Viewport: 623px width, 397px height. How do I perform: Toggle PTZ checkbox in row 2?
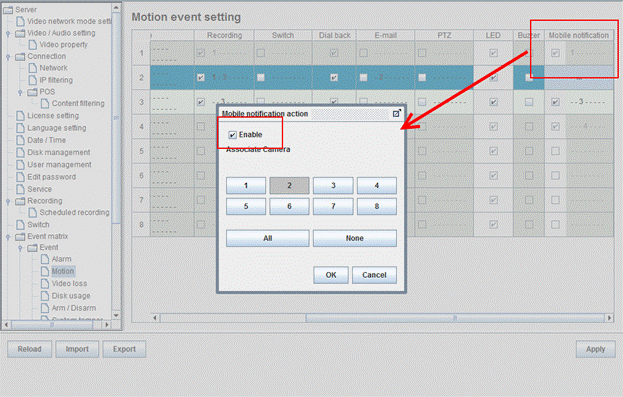pos(422,77)
